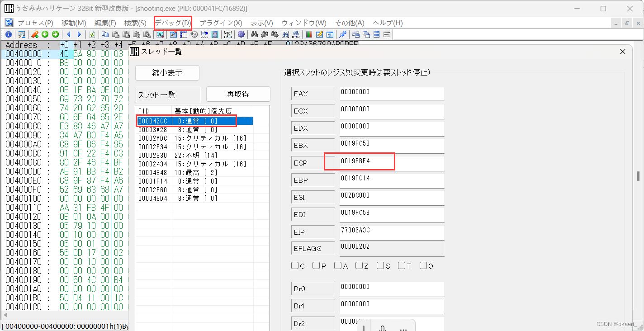
Task: Click the gear settings icon
Action: coord(241,34)
